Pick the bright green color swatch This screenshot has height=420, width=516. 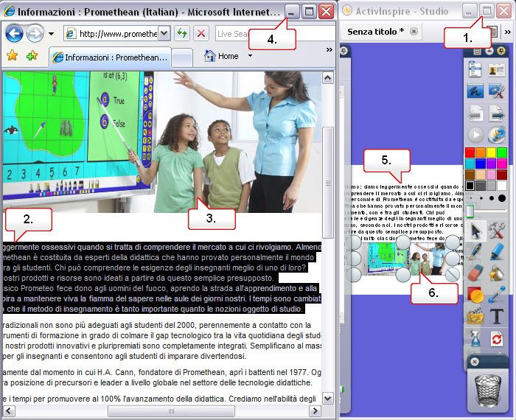[502, 153]
